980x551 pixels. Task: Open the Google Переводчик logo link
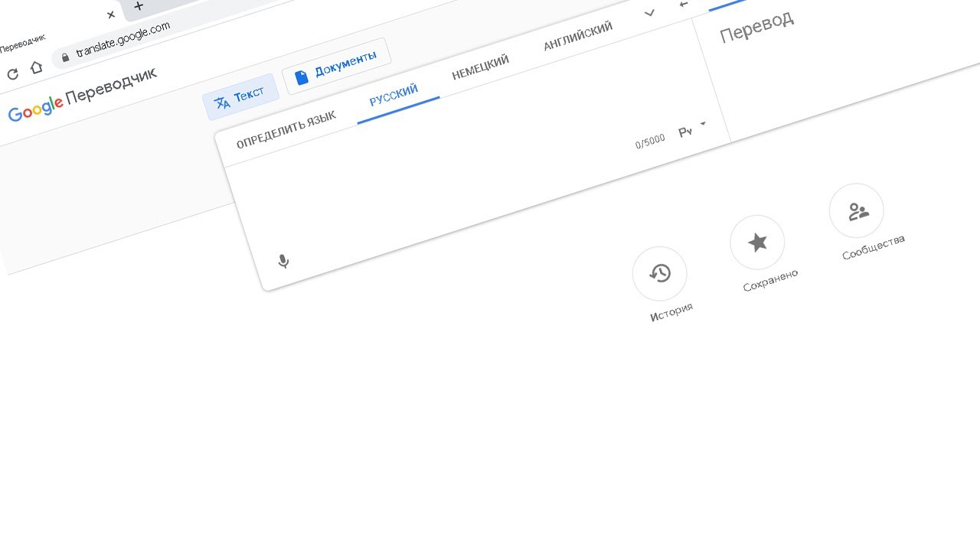[82, 94]
